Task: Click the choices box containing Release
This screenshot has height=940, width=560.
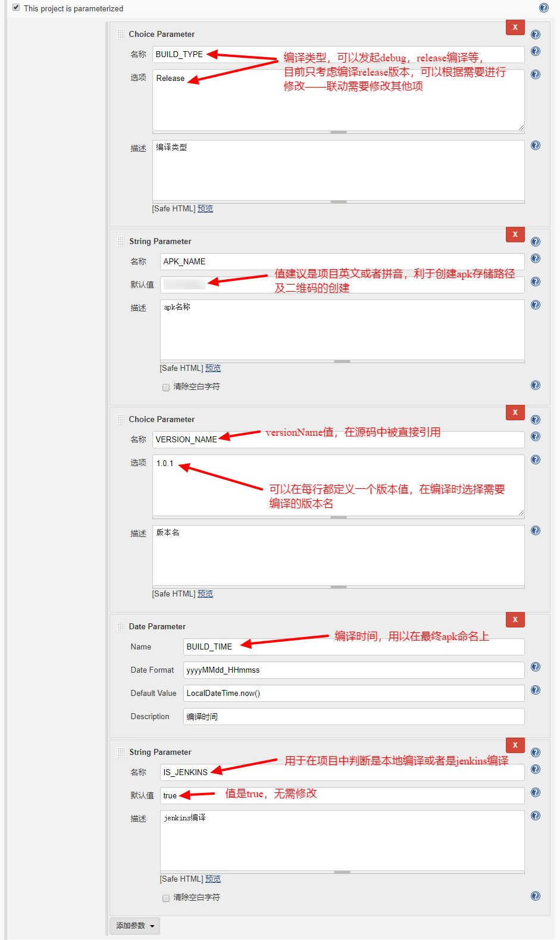Action: tap(339, 100)
